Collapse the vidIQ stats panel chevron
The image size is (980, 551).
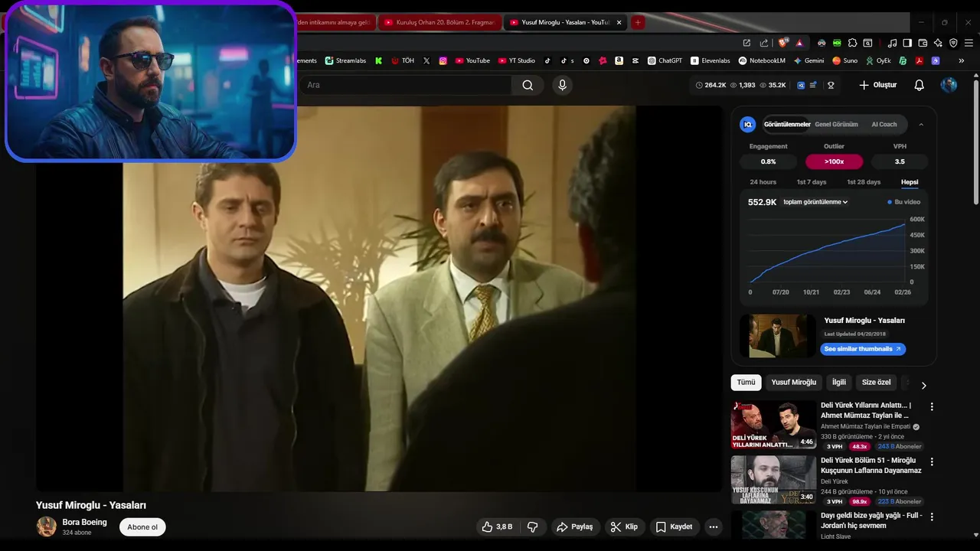[x=921, y=124]
